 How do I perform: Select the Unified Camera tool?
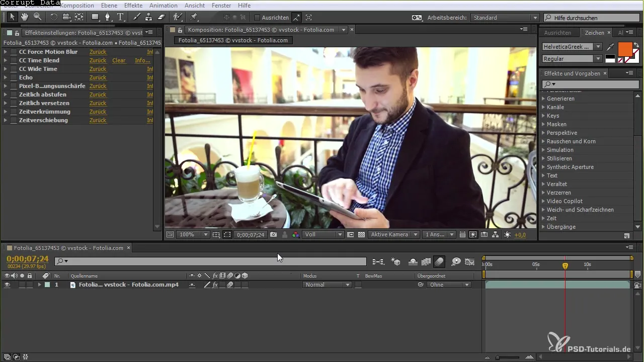coord(66,17)
